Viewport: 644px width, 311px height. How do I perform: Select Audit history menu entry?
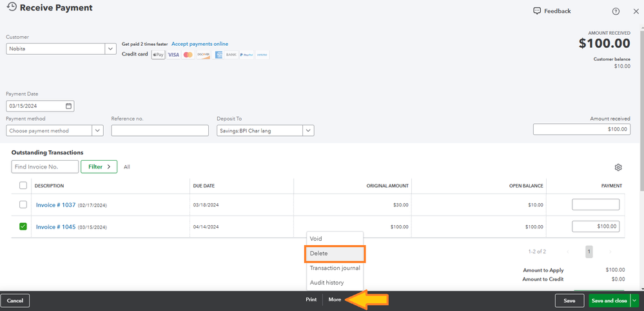pos(335,283)
